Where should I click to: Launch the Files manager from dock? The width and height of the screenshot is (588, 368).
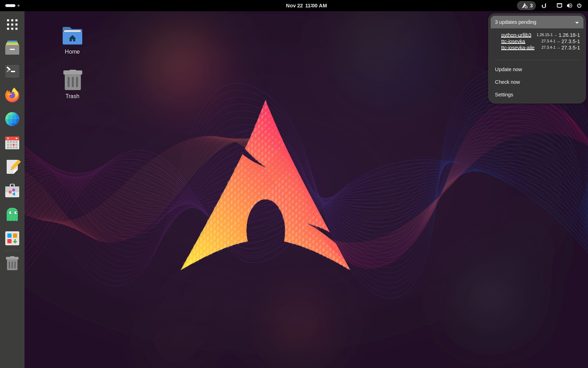pyautogui.click(x=12, y=48)
